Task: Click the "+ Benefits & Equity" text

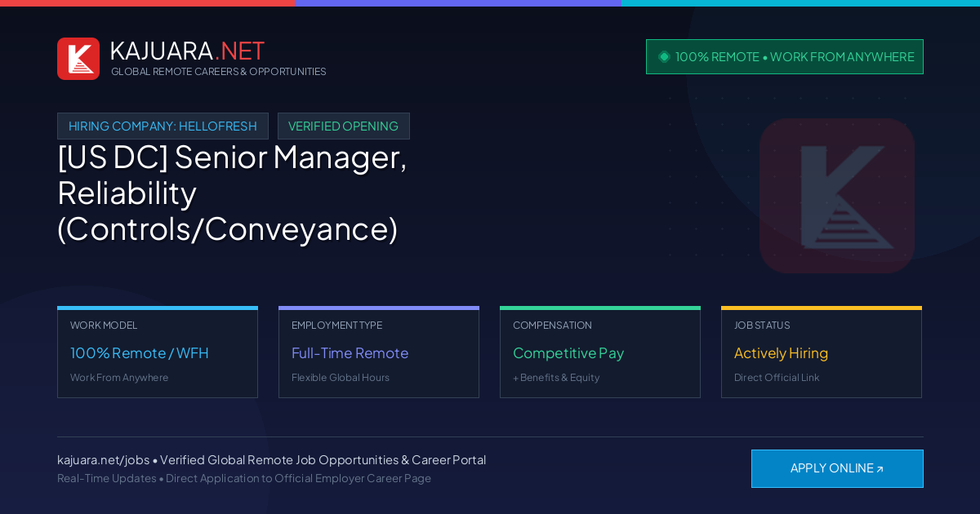Action: (556, 378)
